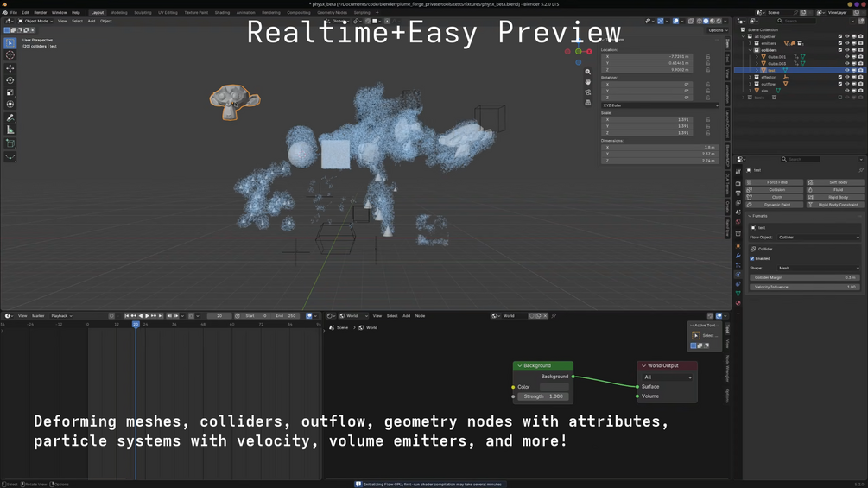868x488 pixels.
Task: Toggle visibility eye for Cube.001
Action: click(847, 56)
